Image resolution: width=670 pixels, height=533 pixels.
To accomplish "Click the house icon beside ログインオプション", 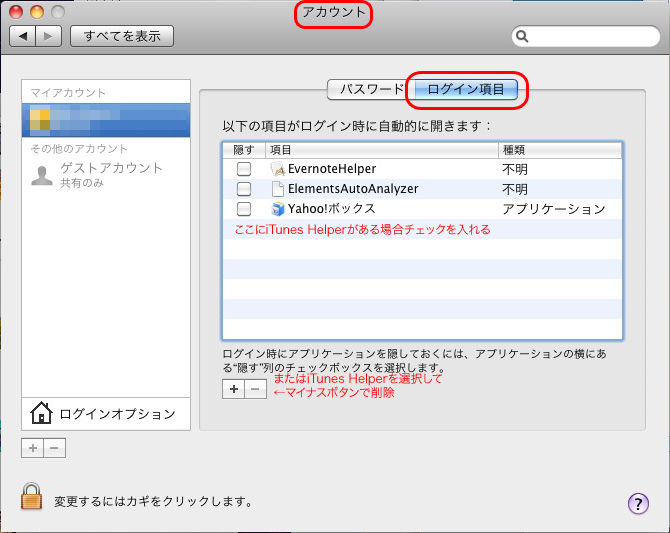I will coord(41,413).
